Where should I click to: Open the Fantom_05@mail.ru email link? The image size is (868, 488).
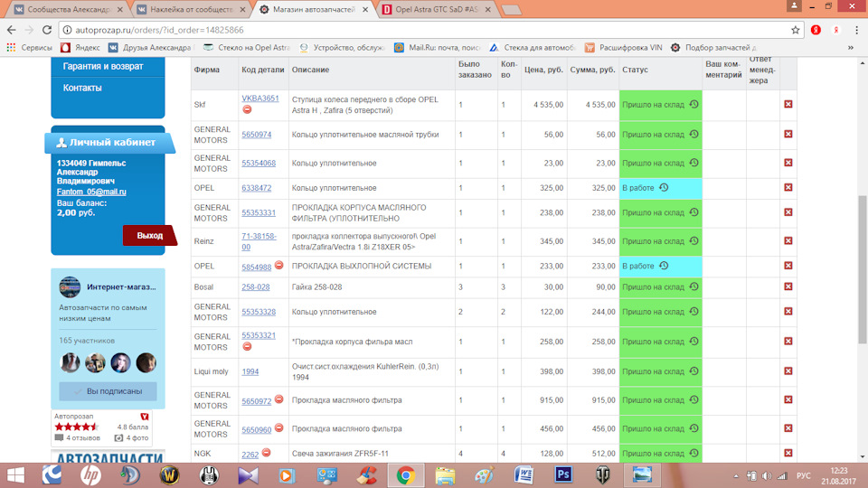(91, 192)
